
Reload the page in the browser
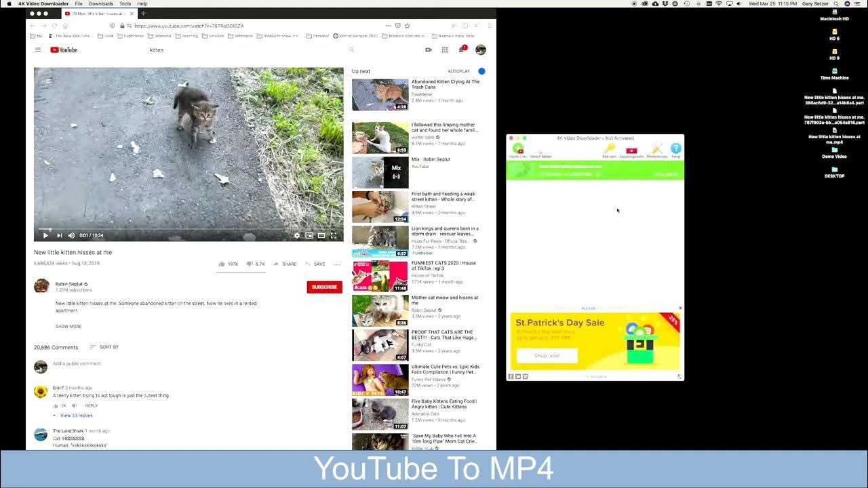[x=55, y=26]
